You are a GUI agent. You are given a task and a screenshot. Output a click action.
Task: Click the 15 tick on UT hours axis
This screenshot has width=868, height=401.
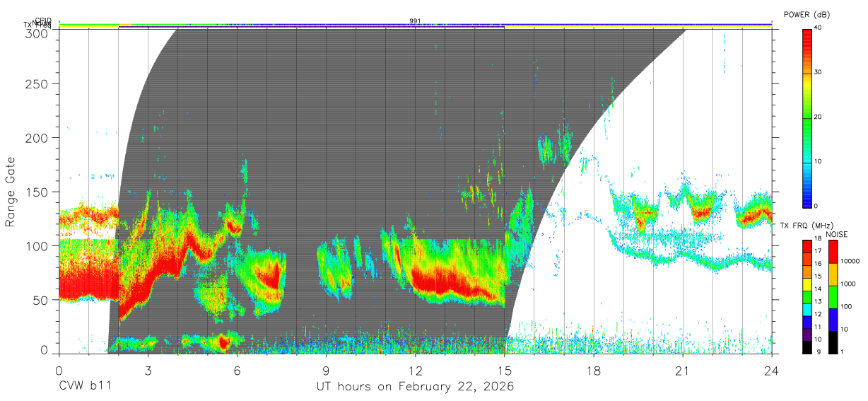(x=504, y=370)
